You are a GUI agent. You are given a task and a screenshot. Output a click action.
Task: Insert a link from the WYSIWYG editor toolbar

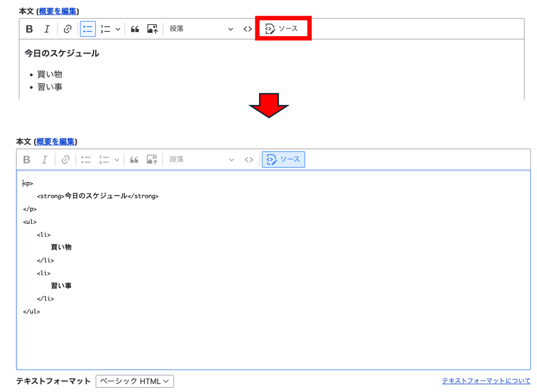(67, 29)
